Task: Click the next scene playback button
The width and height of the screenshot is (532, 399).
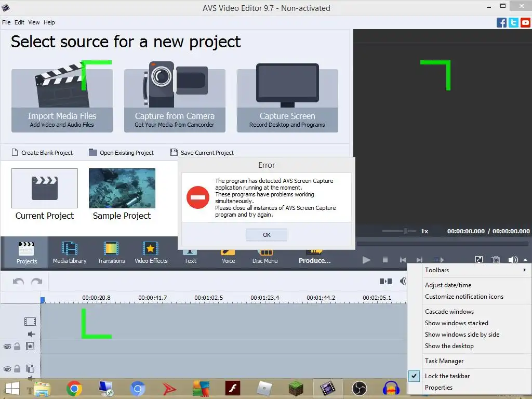Action: coord(438,260)
